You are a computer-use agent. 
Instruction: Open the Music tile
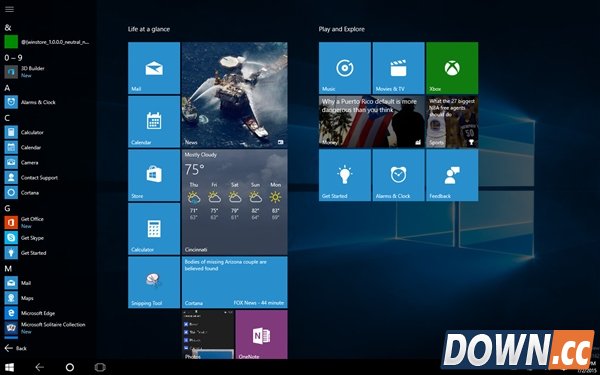click(344, 68)
